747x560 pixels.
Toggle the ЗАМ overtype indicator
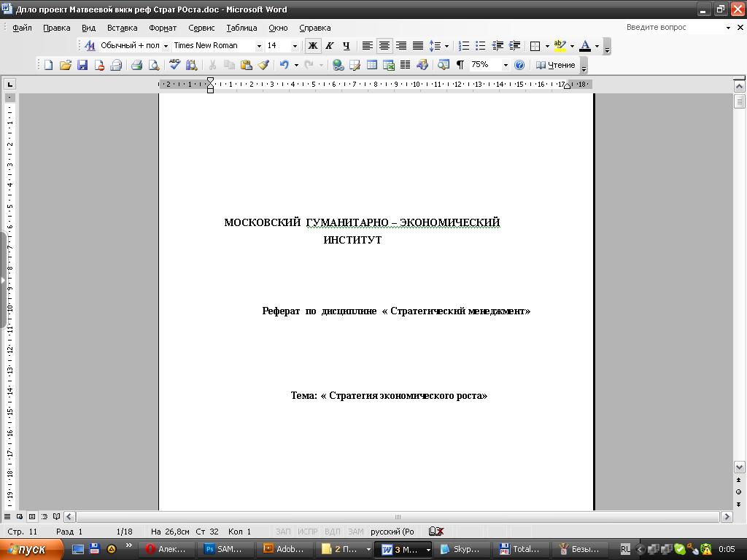[x=355, y=532]
